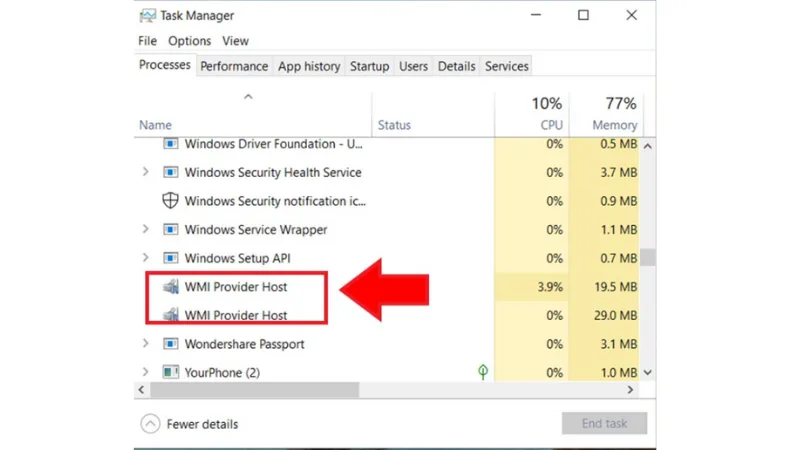Switch to the Services tab
Image resolution: width=800 pixels, height=450 pixels.
point(507,66)
